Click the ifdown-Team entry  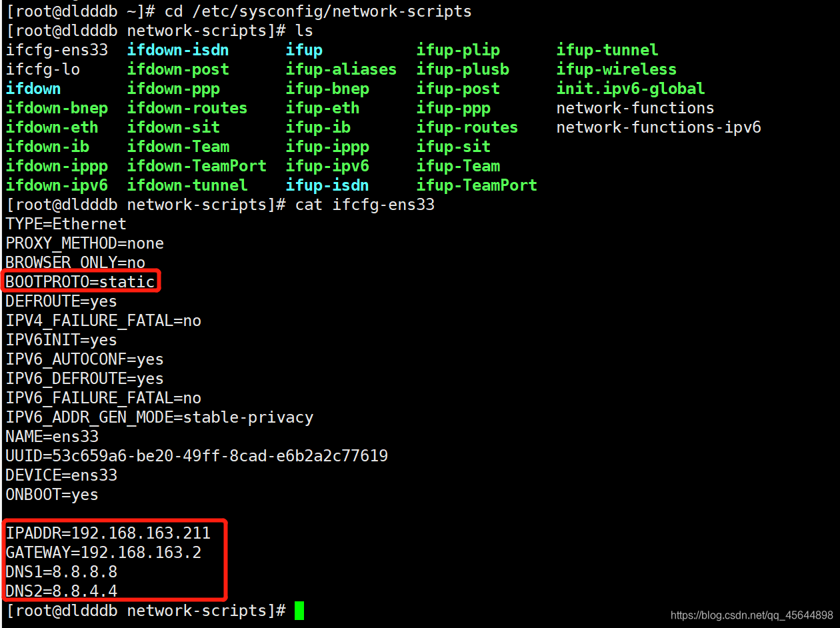pos(178,147)
